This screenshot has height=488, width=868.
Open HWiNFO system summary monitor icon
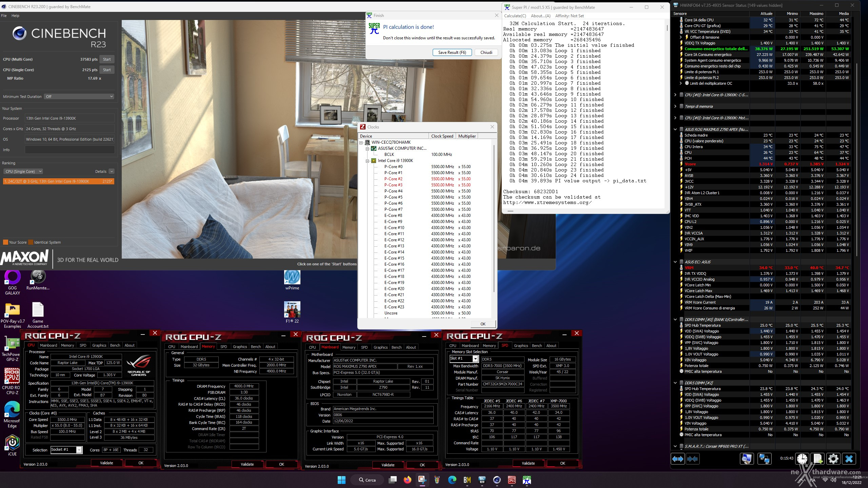(747, 459)
